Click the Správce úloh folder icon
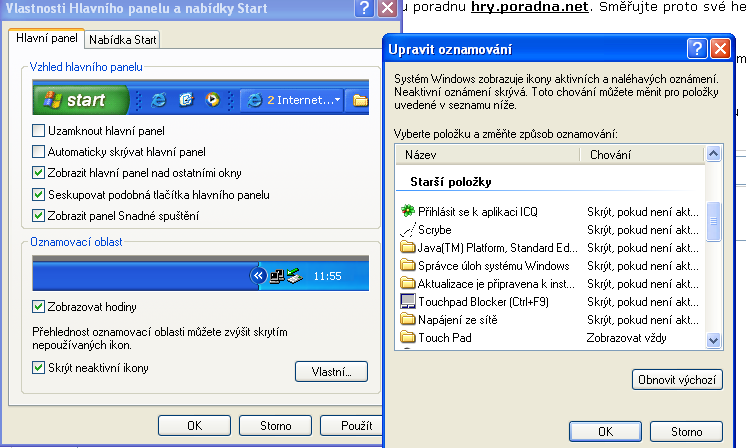746x448 pixels. [x=408, y=265]
